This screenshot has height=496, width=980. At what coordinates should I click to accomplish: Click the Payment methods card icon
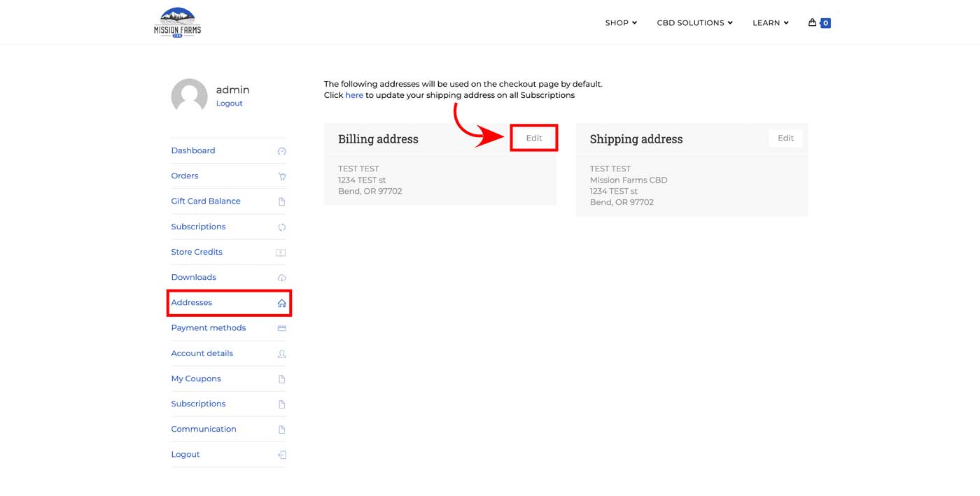281,328
